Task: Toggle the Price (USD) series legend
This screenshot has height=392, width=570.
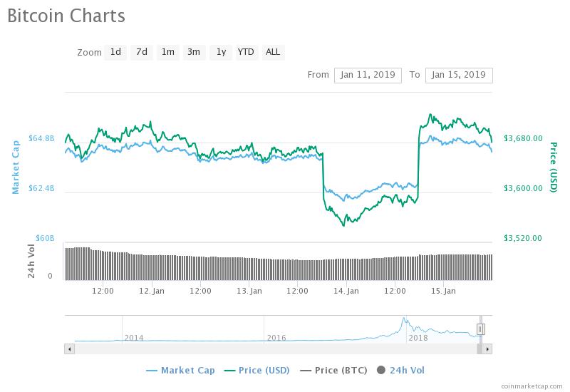Action: pyautogui.click(x=257, y=371)
